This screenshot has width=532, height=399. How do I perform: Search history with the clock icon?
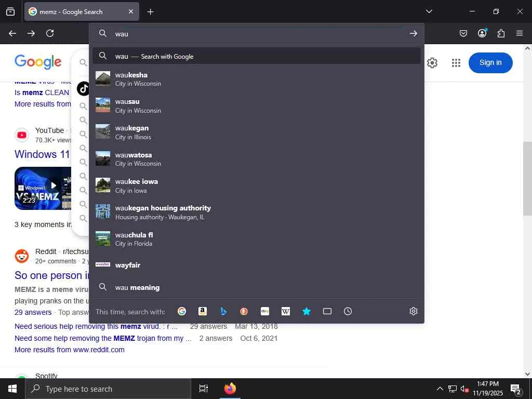point(348,311)
